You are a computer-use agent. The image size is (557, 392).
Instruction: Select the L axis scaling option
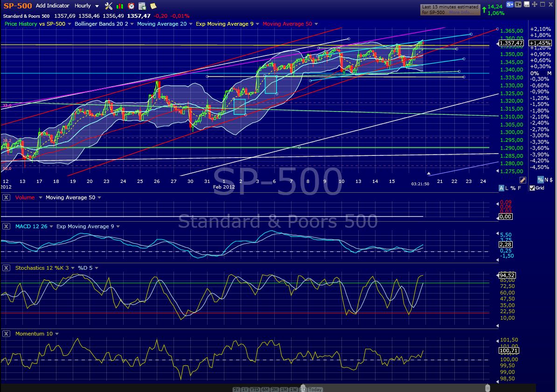point(507,188)
